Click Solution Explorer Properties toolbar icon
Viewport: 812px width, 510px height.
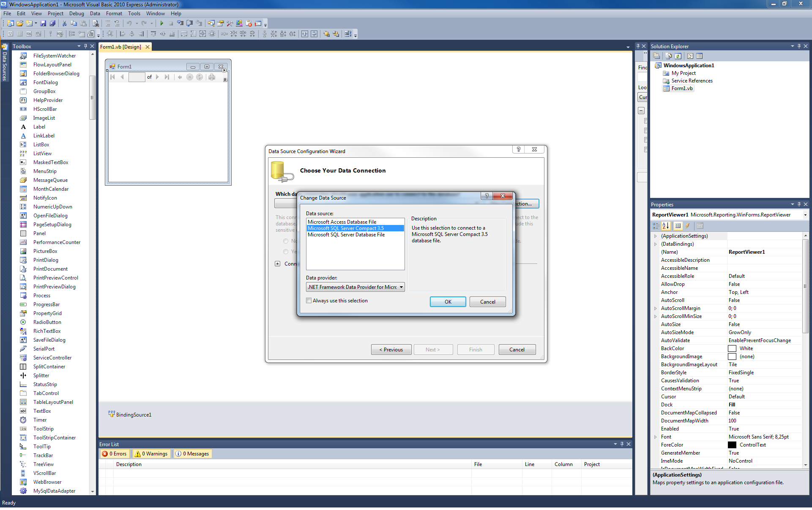[x=656, y=56]
